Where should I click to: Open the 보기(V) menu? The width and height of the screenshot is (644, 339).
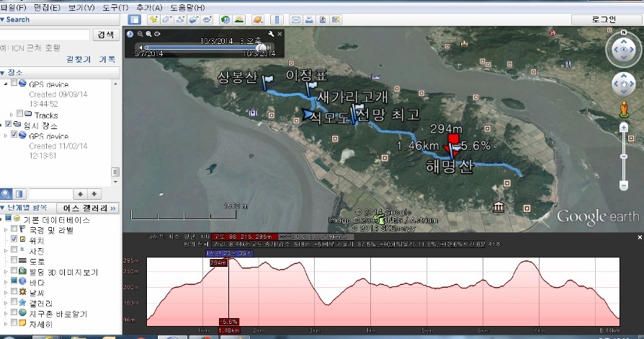point(81,7)
